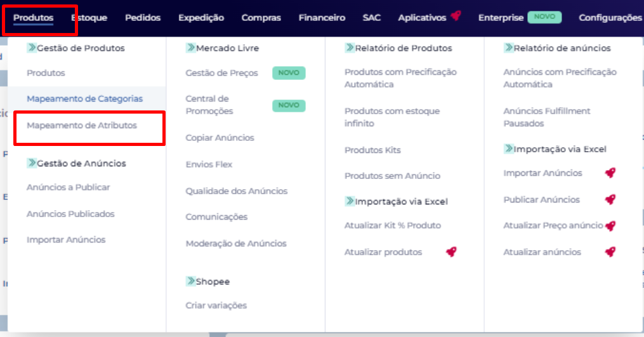
Task: Click rocket icon next to Importar Anúncios
Action: pos(610,173)
